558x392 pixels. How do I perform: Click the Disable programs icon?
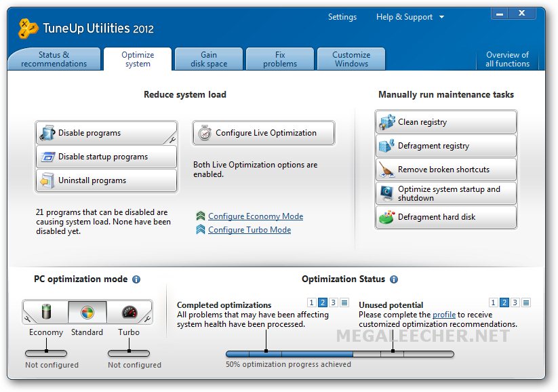(x=47, y=133)
